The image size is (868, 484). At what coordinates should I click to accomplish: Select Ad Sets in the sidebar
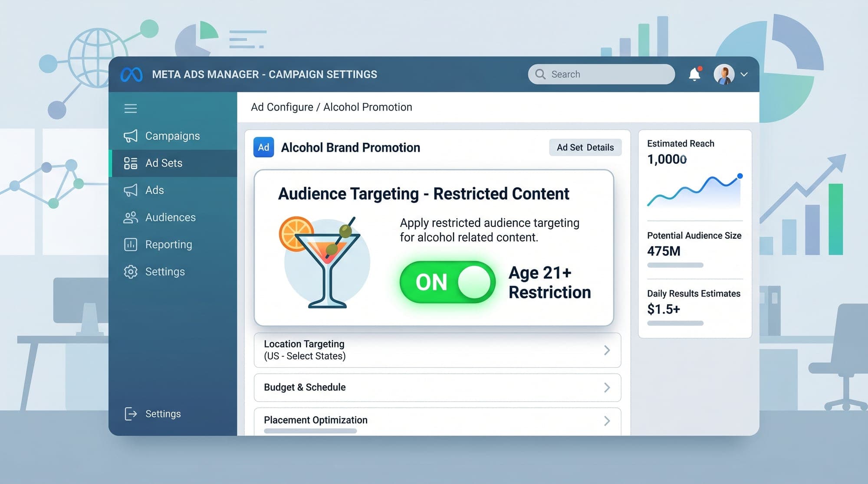pos(173,163)
